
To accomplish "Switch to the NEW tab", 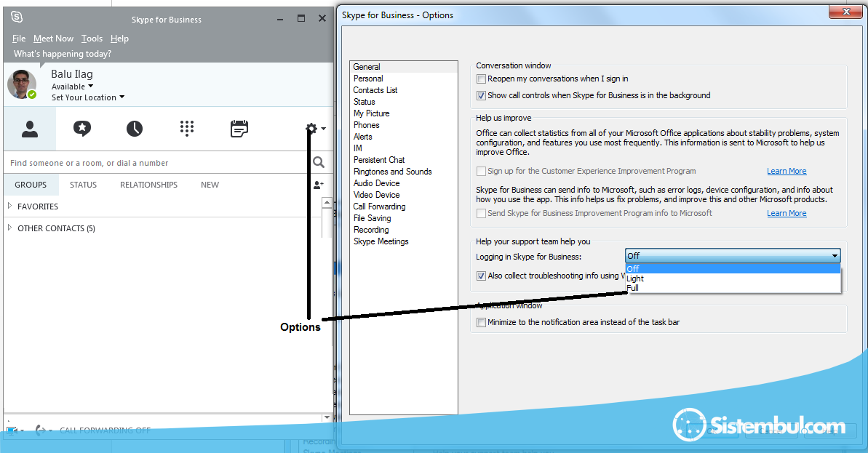I will click(210, 185).
